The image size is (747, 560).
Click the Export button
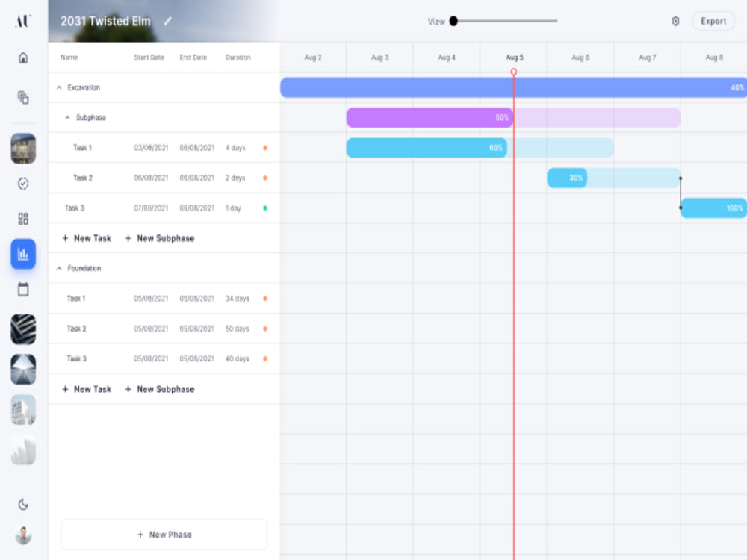pyautogui.click(x=713, y=21)
